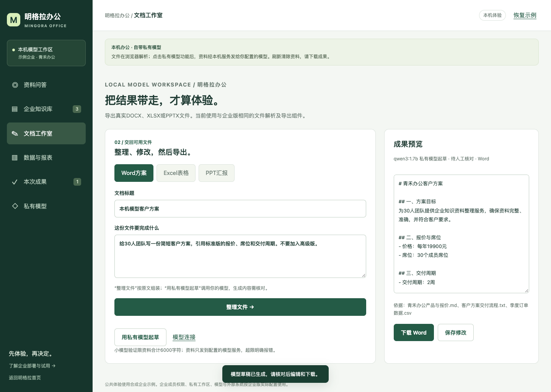This screenshot has height=392, width=551.
Task: Click the 资料问答 circle icon
Action: point(15,85)
